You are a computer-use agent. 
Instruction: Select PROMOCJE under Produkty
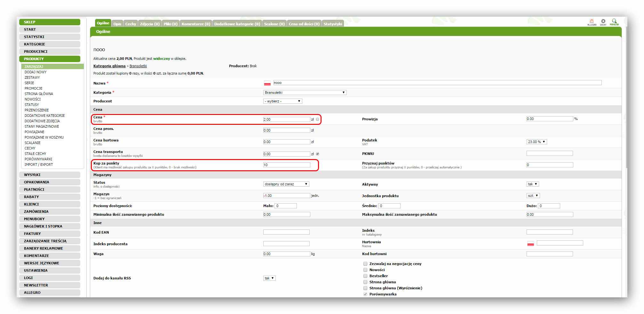[33, 88]
